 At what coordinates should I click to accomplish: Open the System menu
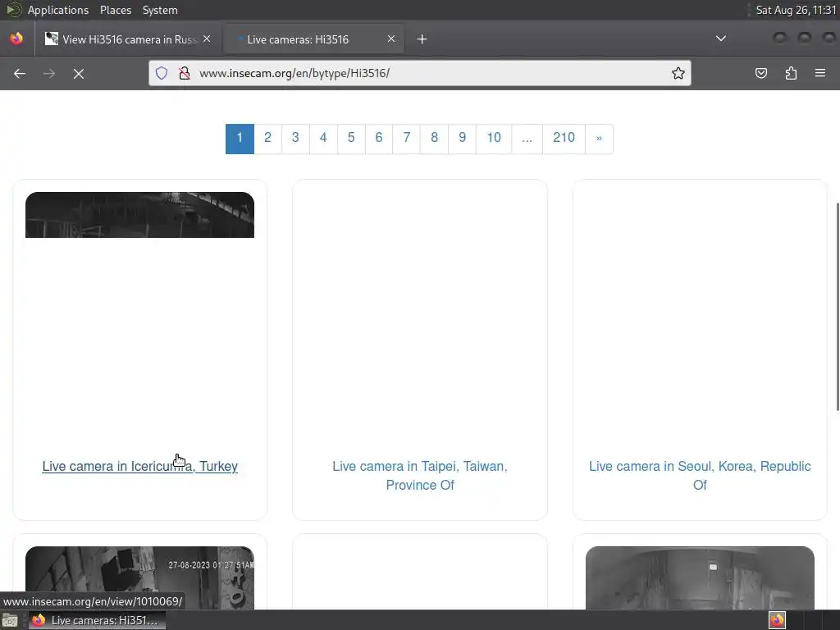coord(160,10)
